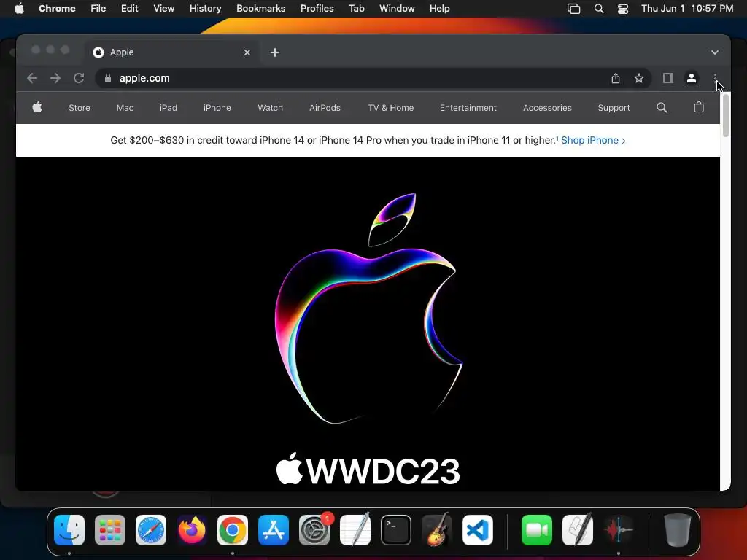
Task: Open the AirPods navigation link
Action: [x=325, y=108]
